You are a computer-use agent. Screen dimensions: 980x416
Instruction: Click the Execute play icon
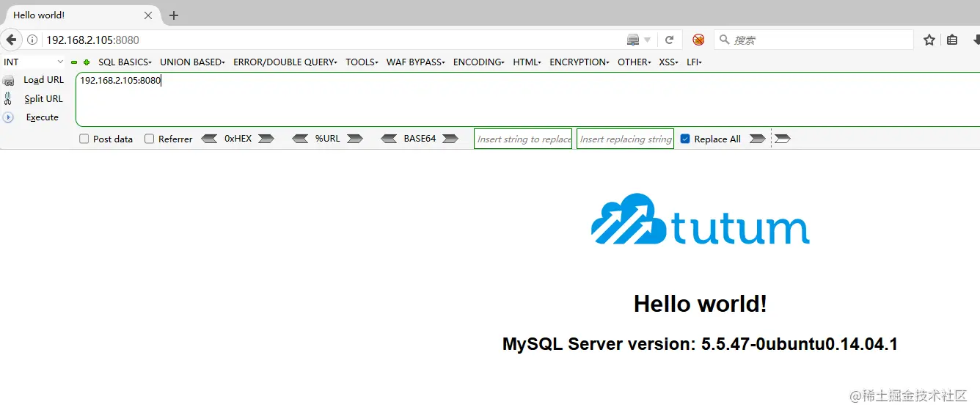pos(9,117)
